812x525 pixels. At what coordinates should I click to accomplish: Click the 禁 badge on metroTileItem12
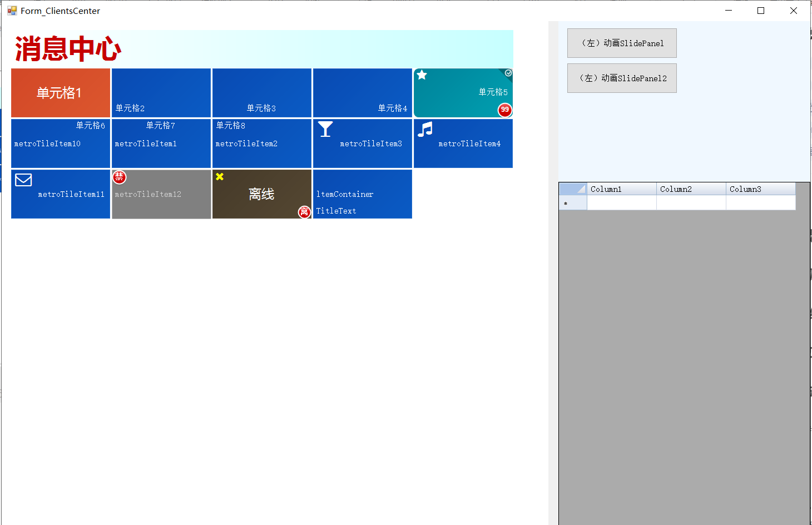[119, 177]
